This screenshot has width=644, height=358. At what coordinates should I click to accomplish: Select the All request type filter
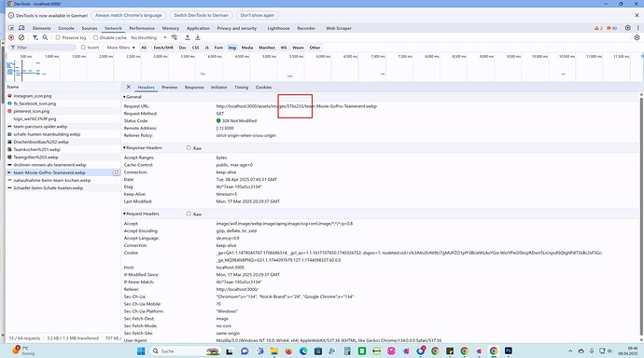click(x=144, y=48)
